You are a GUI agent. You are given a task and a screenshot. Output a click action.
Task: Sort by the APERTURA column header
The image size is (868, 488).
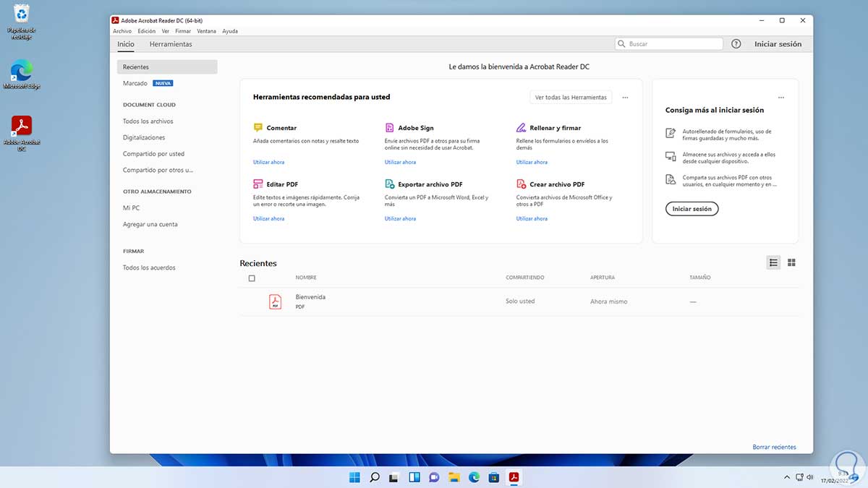(x=603, y=278)
